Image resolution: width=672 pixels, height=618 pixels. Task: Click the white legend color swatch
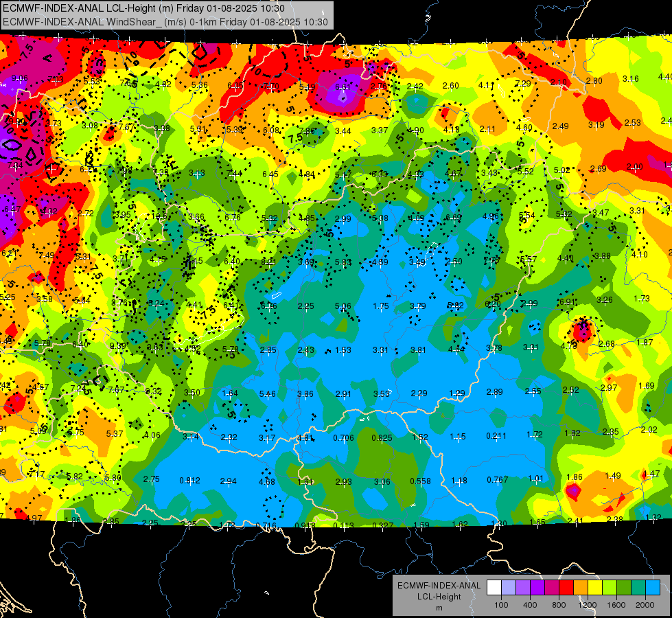(494, 588)
